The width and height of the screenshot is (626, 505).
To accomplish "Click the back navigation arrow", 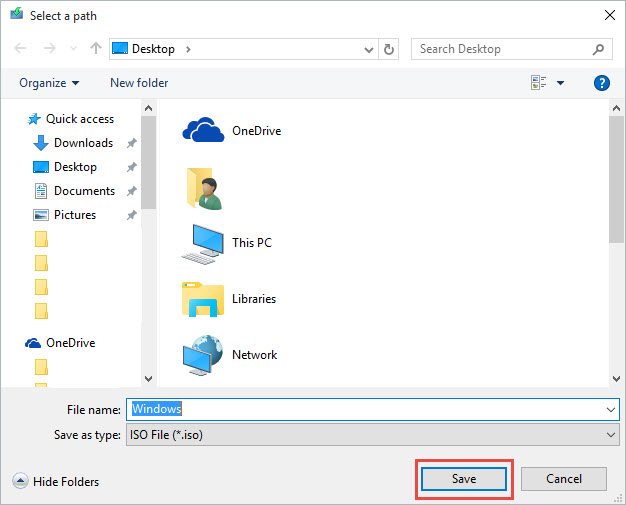I will point(20,49).
